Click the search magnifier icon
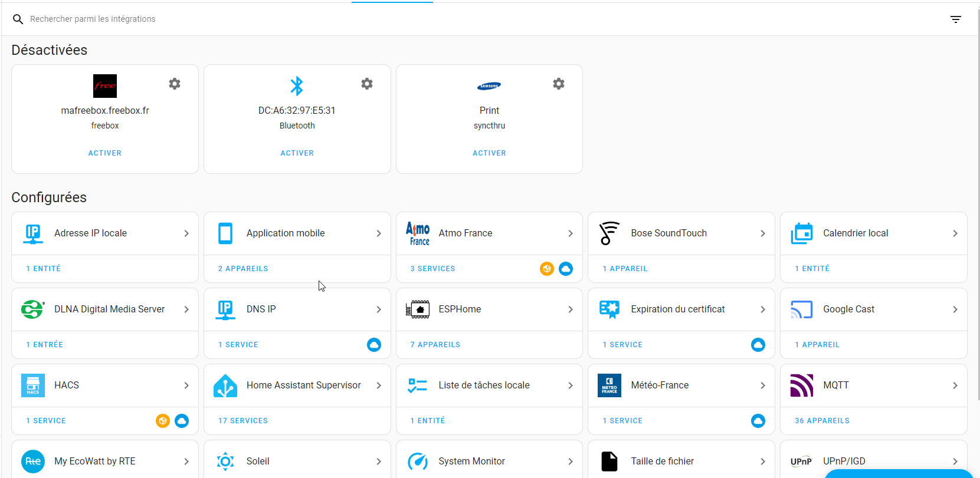 click(x=18, y=19)
